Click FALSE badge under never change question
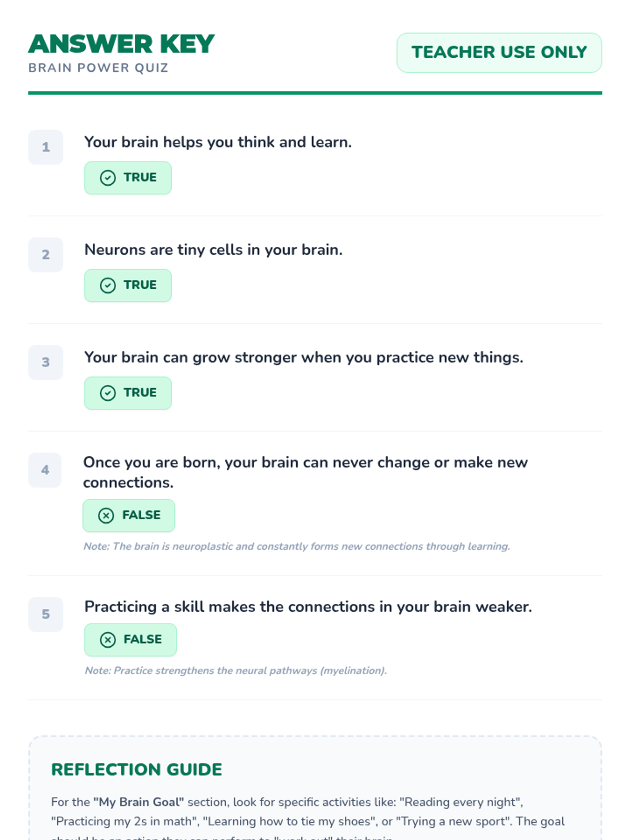Image resolution: width=630 pixels, height=840 pixels. pyautogui.click(x=129, y=516)
